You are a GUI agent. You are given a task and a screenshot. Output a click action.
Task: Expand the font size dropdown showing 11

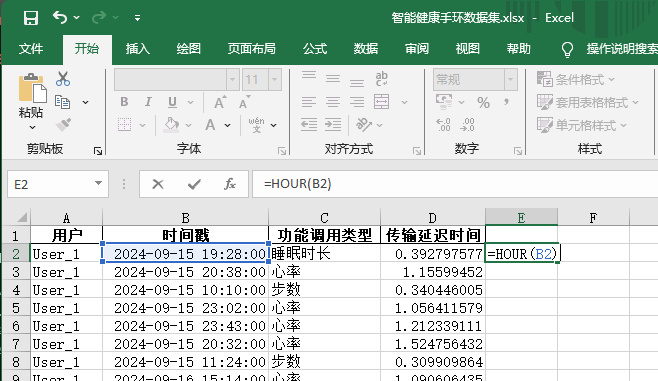[274, 79]
